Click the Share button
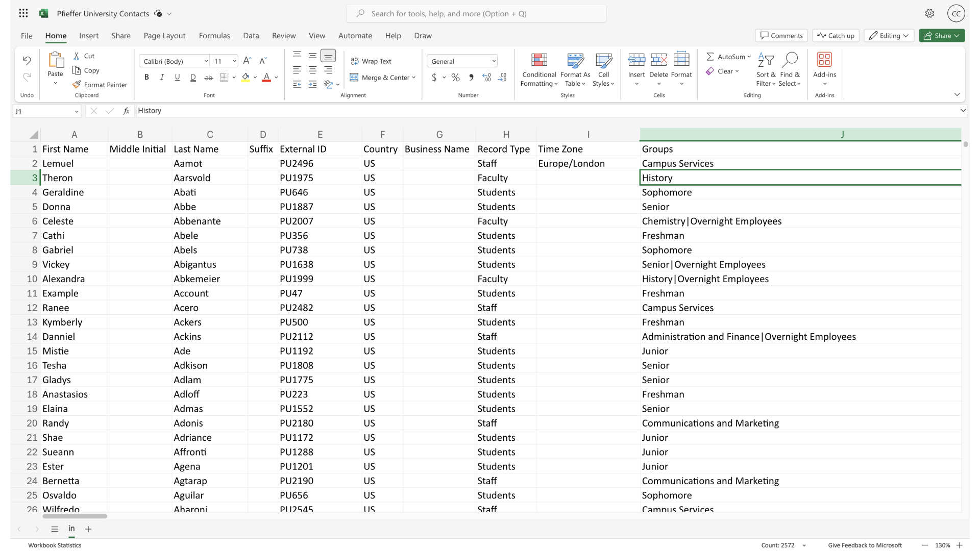Screen dimensions: 980x551 coord(941,35)
